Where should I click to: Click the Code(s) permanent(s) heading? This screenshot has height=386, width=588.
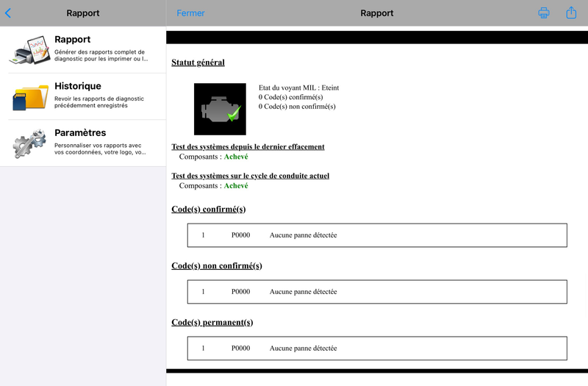(212, 323)
